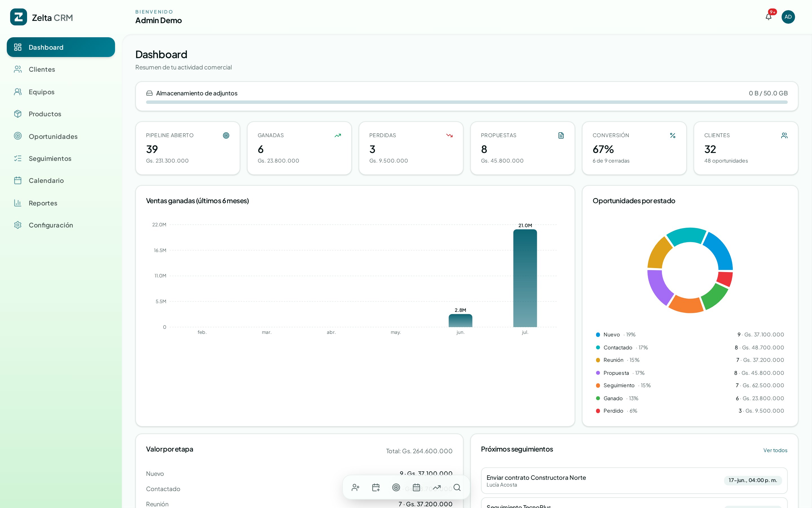
Task: Click Perdido · 6% legend row
Action: coord(690,411)
